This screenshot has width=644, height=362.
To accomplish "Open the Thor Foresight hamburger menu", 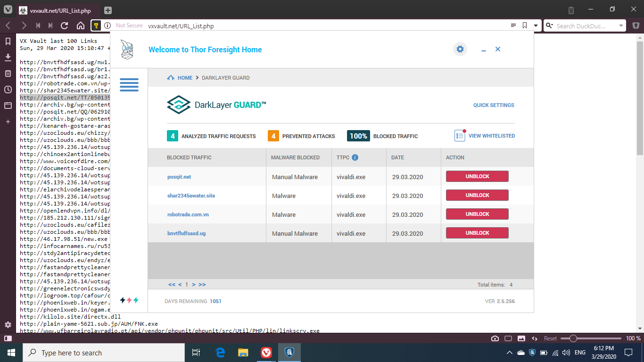I will click(129, 85).
